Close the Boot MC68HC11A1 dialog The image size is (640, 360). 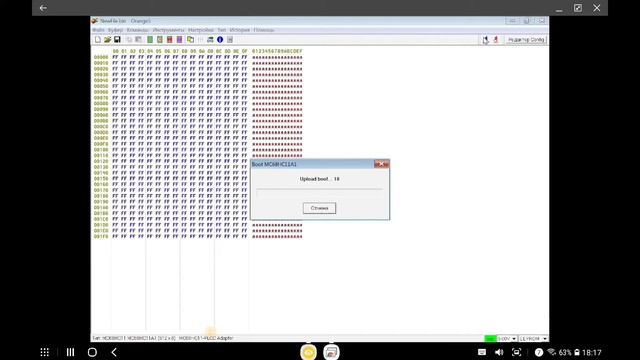(x=381, y=164)
